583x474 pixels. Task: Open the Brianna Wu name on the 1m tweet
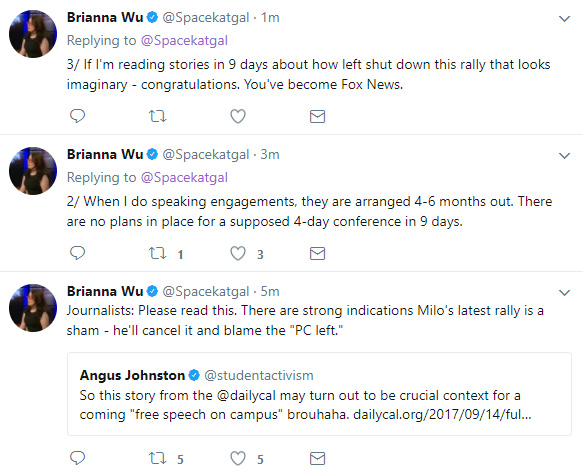[105, 17]
